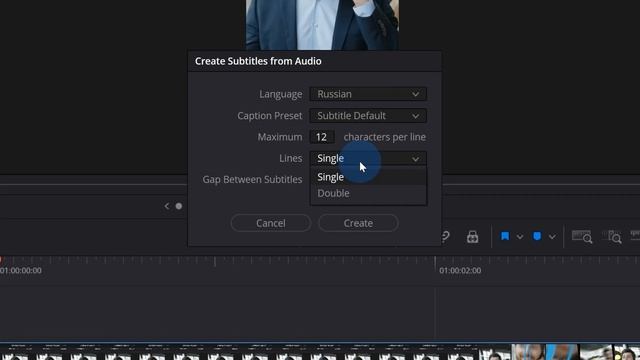Screen dimensions: 640x360
Task: Click the dot indicator beside previous arrow
Action: coord(179,206)
